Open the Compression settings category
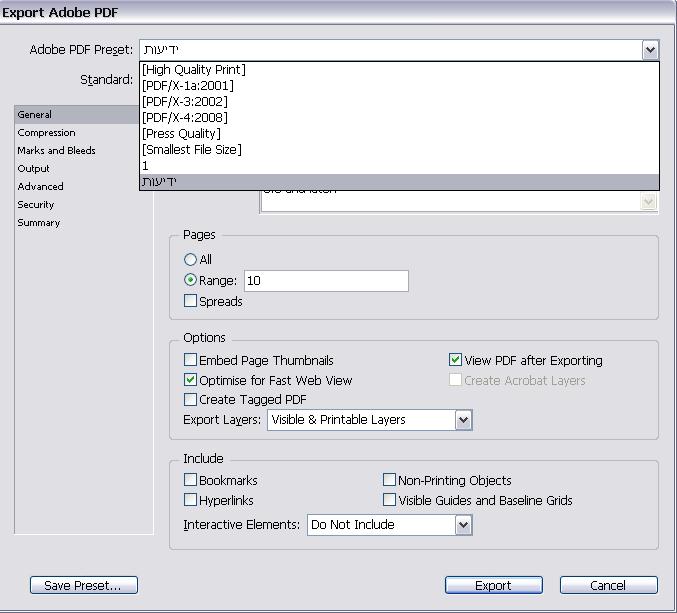 click(x=46, y=133)
